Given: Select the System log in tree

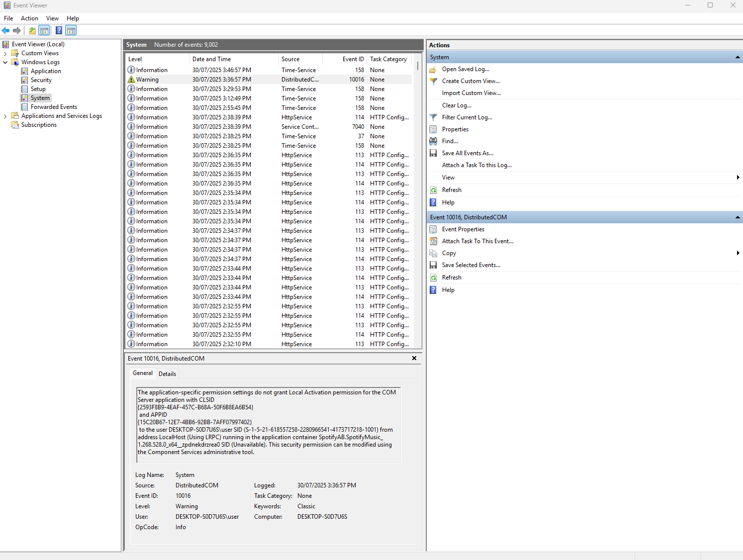Looking at the screenshot, I should (40, 98).
